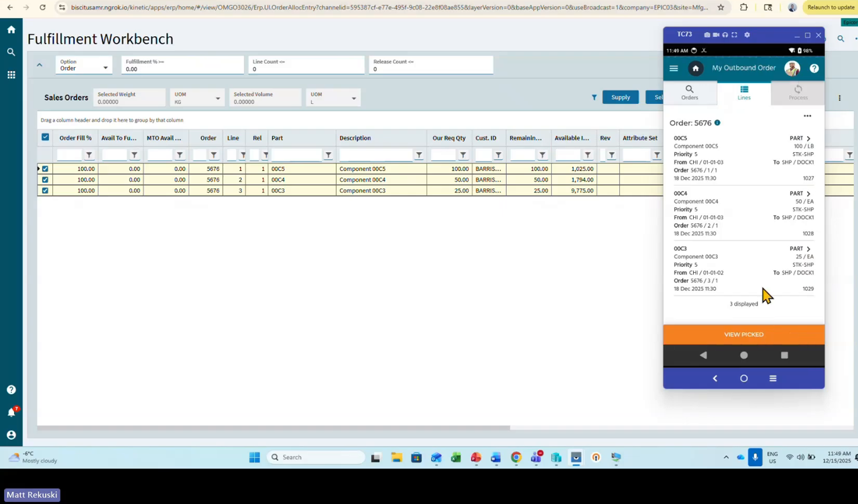Open the search magnifier in left sidebar
This screenshot has width=858, height=504.
[11, 52]
